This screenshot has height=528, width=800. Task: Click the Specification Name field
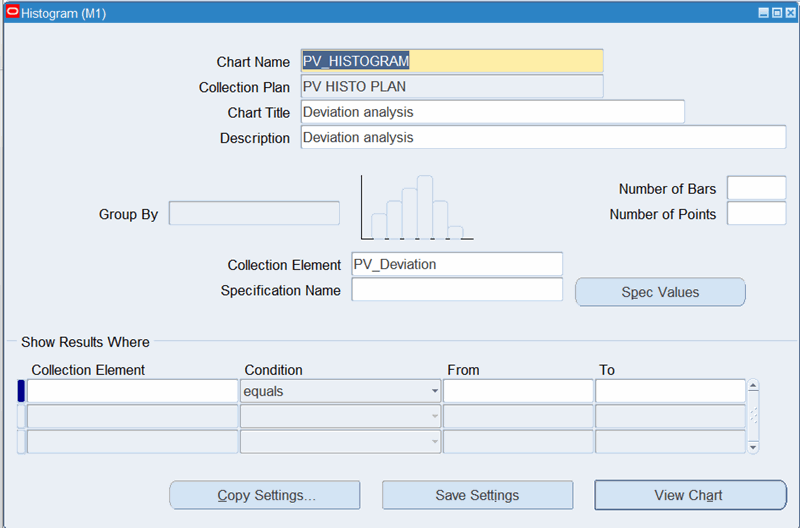coord(457,289)
